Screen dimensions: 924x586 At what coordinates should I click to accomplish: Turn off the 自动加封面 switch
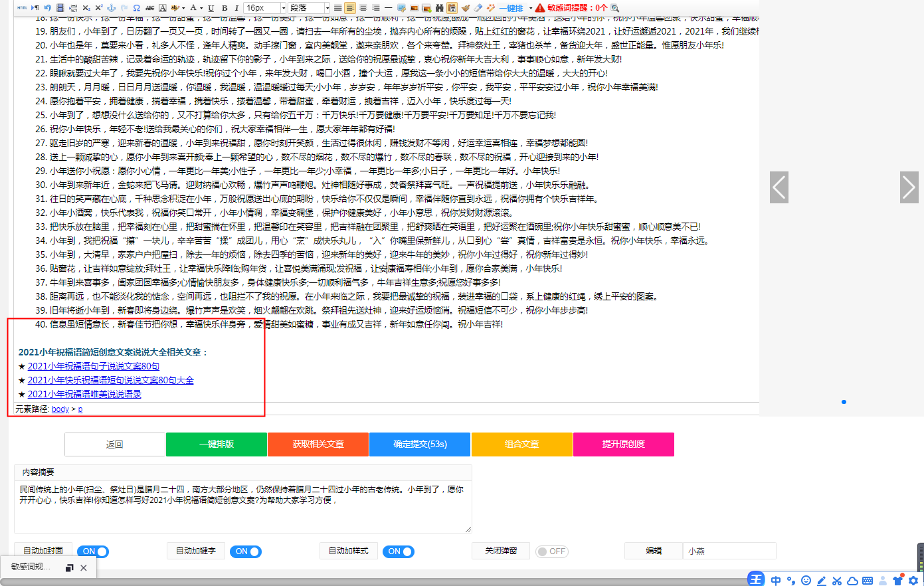click(x=92, y=551)
